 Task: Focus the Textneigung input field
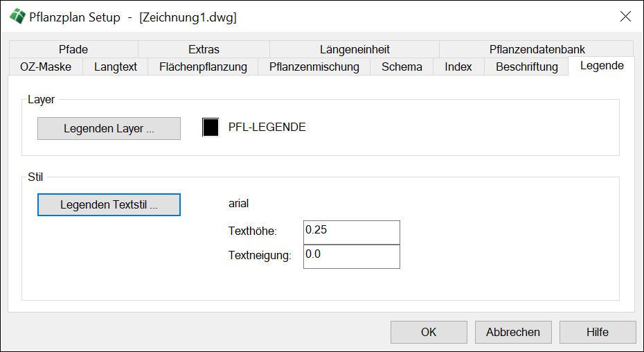[x=351, y=256]
